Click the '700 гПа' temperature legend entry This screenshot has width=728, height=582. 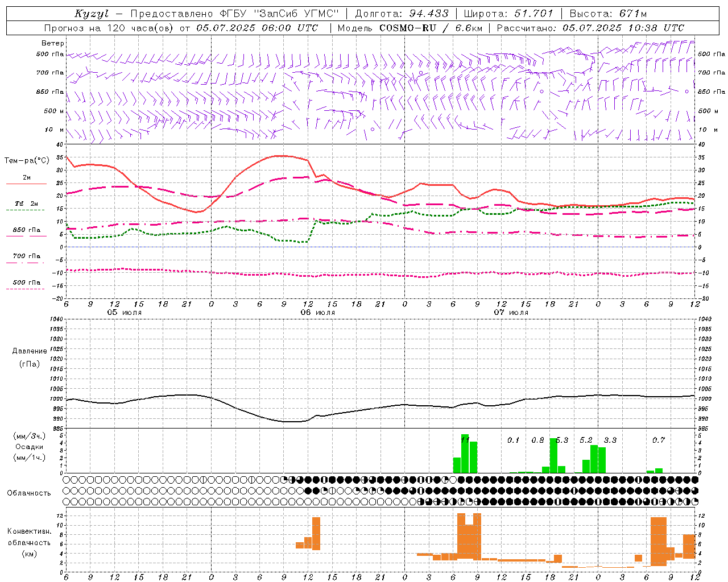(x=26, y=256)
